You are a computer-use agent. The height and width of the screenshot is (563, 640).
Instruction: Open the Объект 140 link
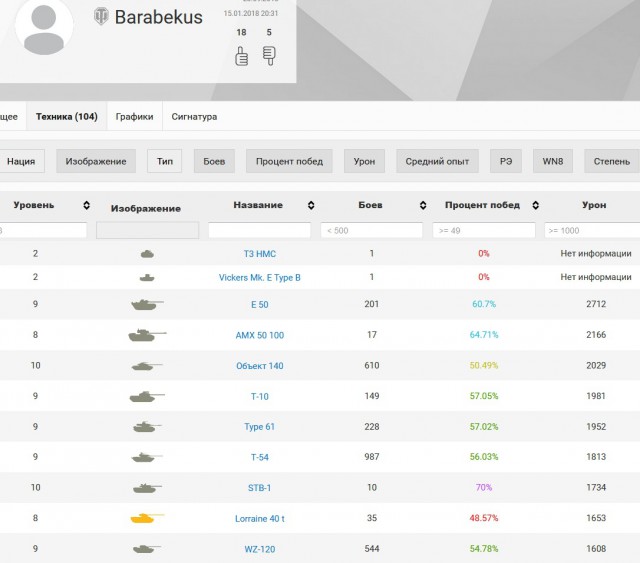[260, 366]
